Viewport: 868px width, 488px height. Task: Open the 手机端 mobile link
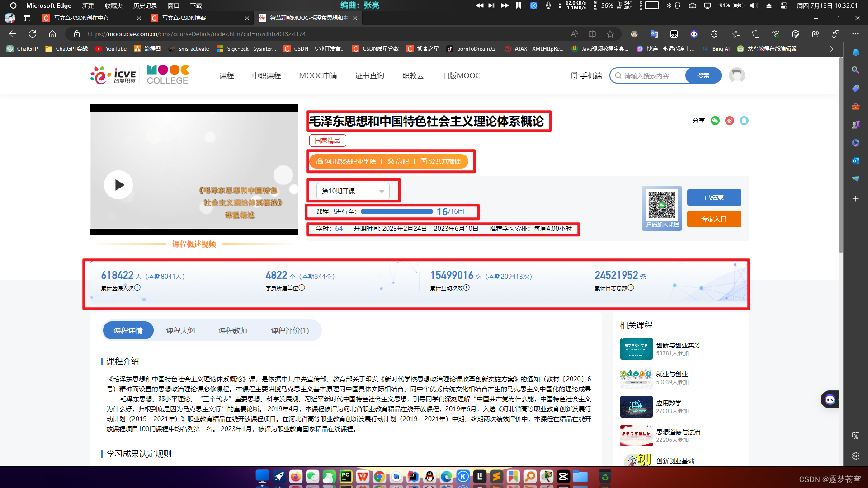[587, 75]
